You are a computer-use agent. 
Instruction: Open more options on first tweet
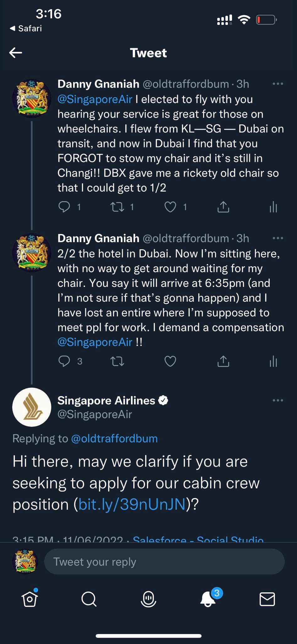(x=278, y=84)
